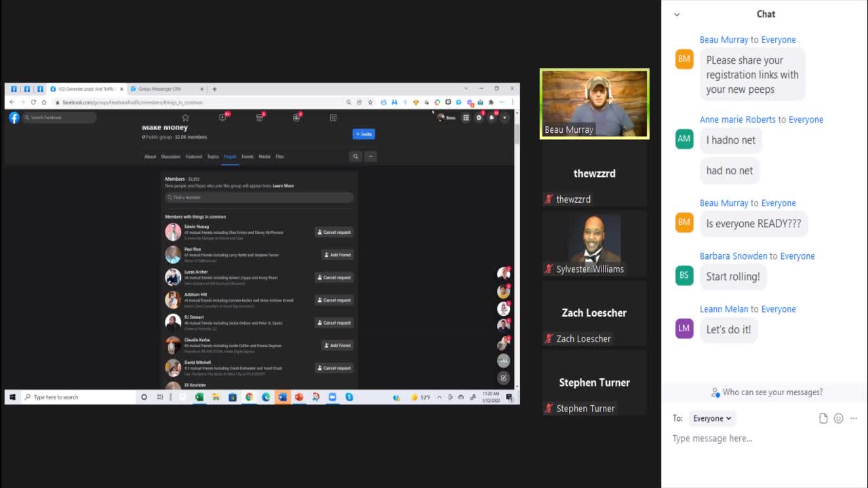868x488 pixels.
Task: Click the Type message here field
Action: pos(763,439)
